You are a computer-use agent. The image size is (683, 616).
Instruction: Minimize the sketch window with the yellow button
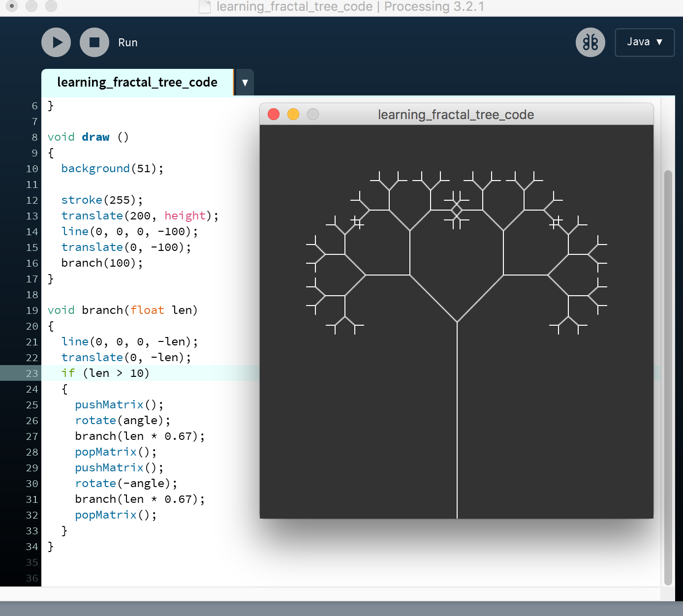click(293, 114)
